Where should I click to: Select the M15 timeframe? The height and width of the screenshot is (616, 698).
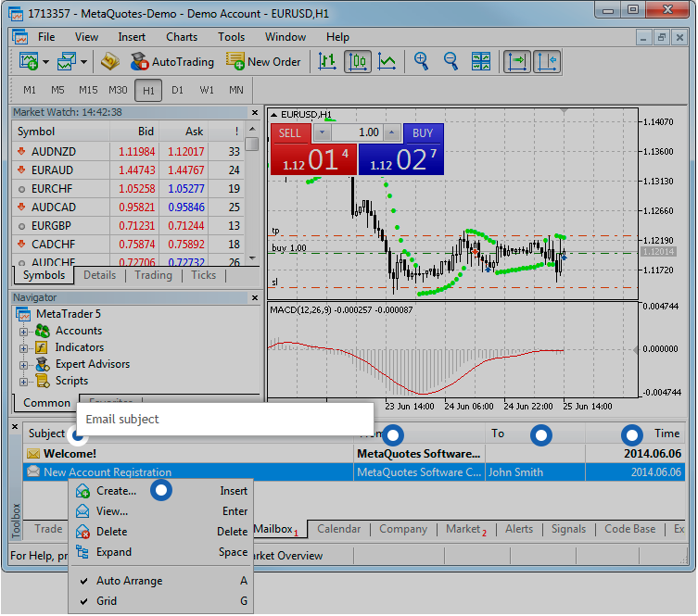[88, 90]
